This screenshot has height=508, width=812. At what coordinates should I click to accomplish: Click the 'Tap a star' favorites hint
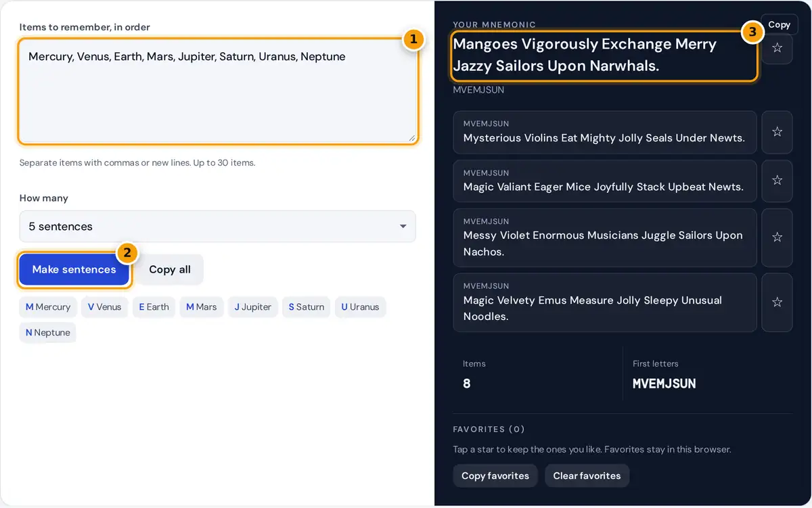pyautogui.click(x=592, y=449)
